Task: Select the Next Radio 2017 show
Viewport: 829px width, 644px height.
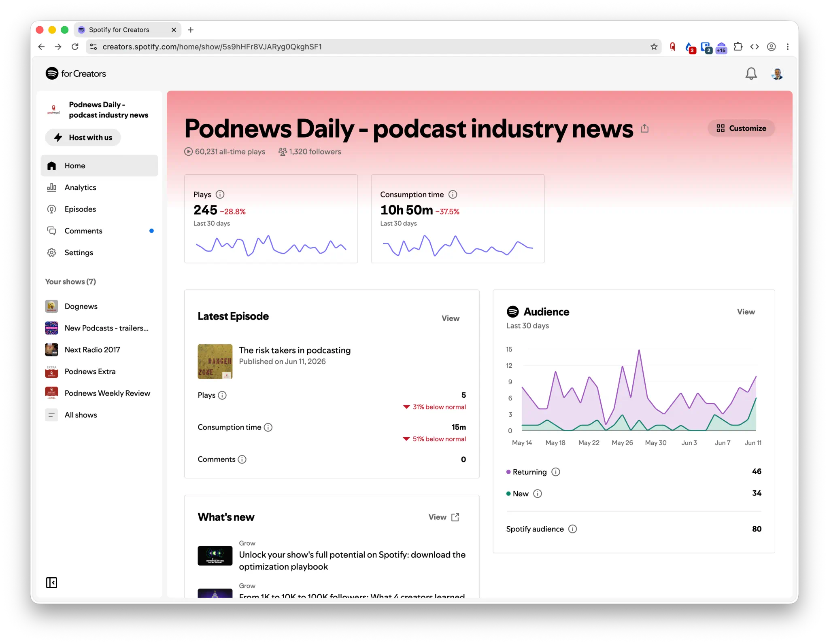Action: (99, 350)
